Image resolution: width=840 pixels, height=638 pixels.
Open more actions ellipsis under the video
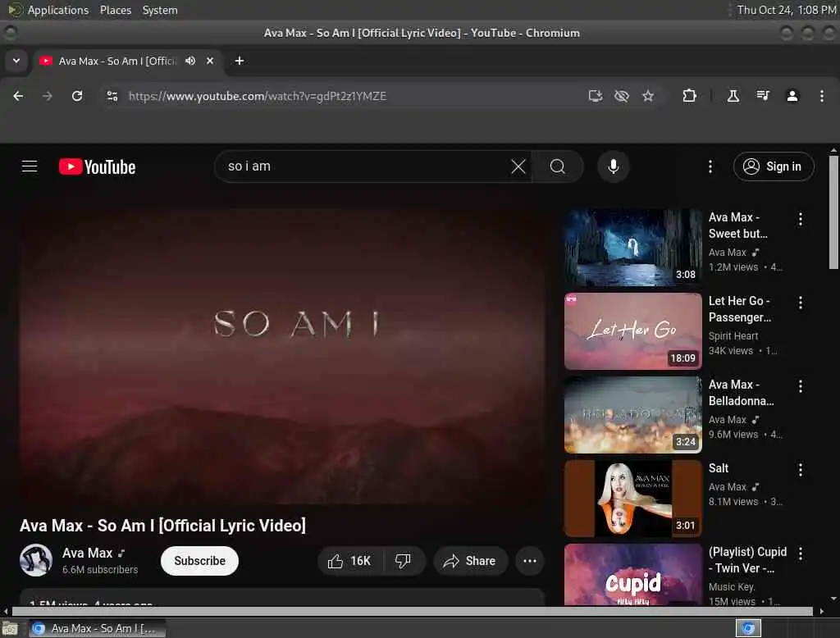(x=530, y=561)
